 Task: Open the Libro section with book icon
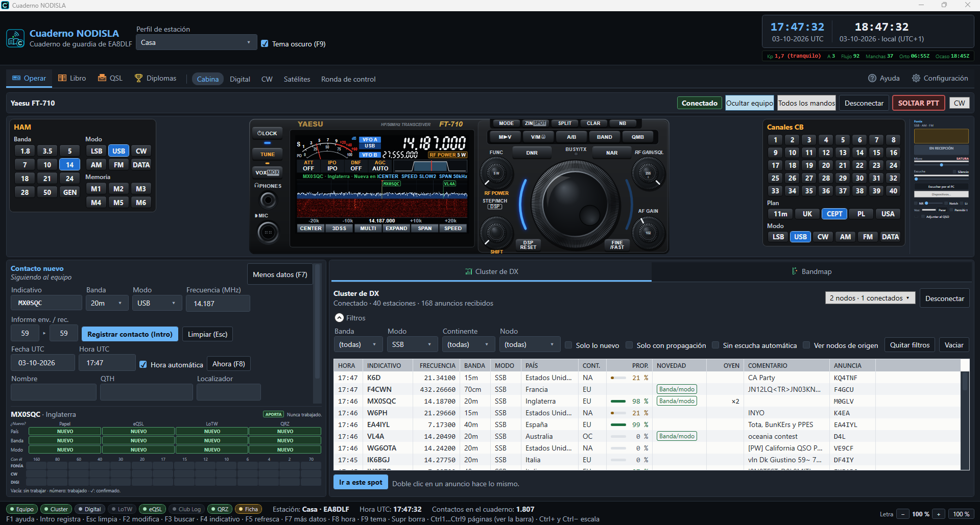(x=72, y=78)
